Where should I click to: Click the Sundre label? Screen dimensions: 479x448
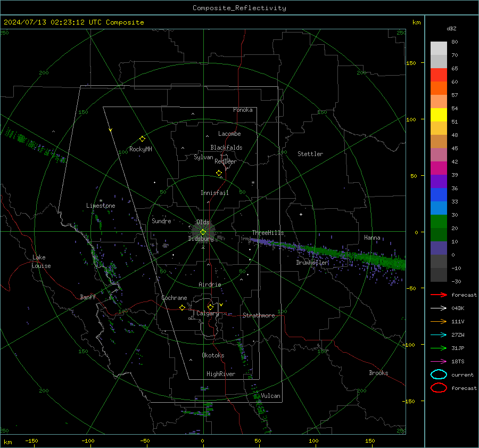(x=161, y=221)
